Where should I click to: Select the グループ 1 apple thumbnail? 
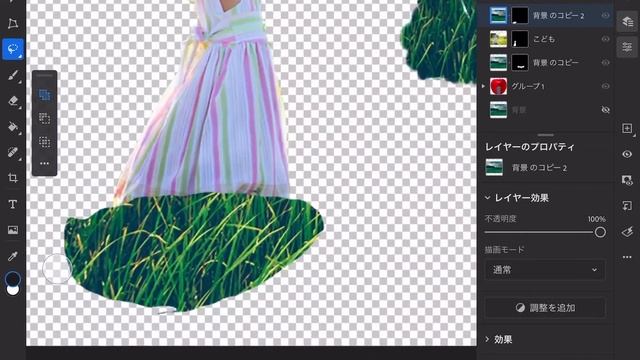tap(498, 86)
